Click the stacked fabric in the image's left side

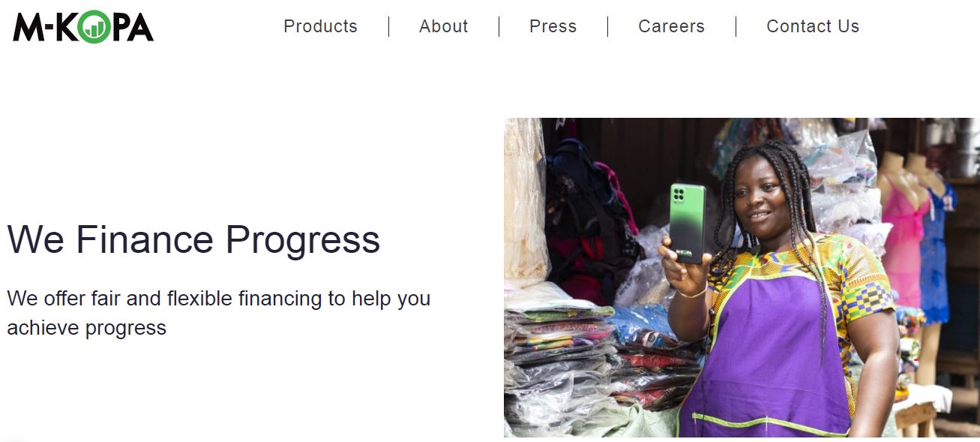570,353
